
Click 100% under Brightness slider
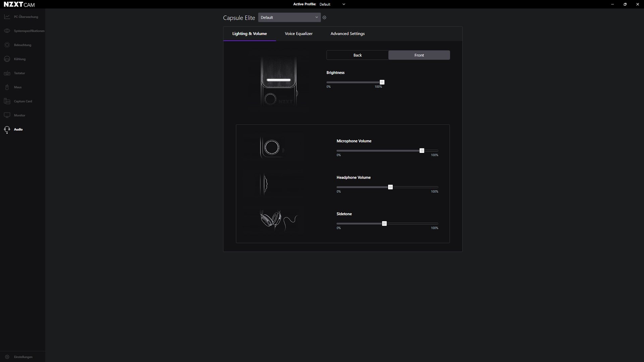pyautogui.click(x=378, y=87)
